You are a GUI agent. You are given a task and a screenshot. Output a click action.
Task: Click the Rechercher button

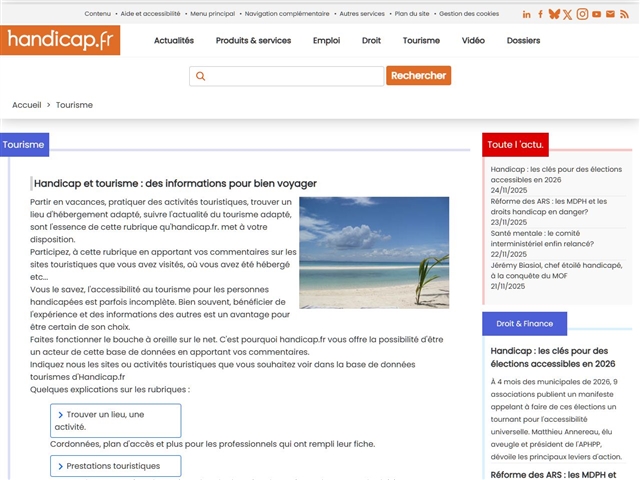pyautogui.click(x=418, y=76)
